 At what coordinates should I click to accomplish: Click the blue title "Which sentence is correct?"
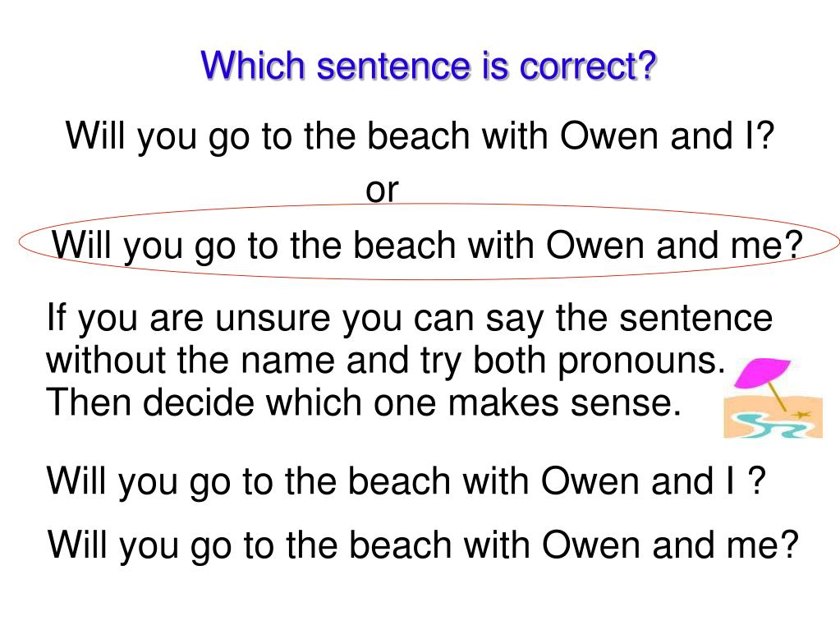point(429,66)
